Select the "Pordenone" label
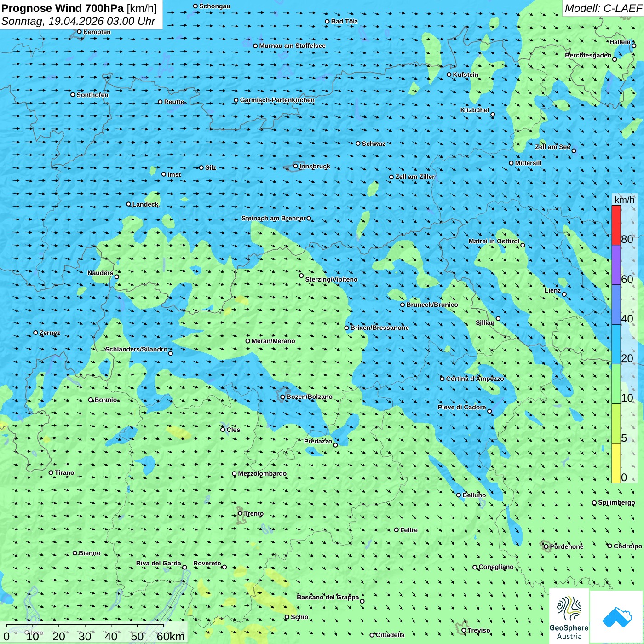644x644 pixels. (x=567, y=546)
